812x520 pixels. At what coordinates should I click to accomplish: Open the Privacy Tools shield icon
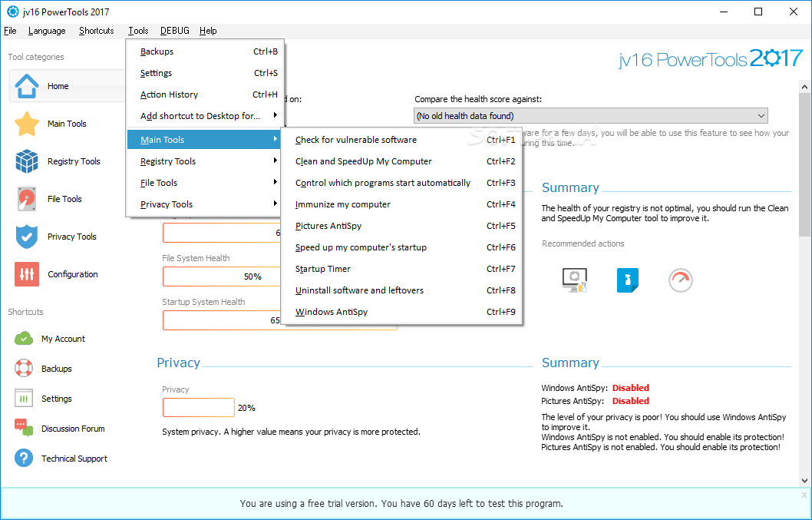tap(26, 237)
